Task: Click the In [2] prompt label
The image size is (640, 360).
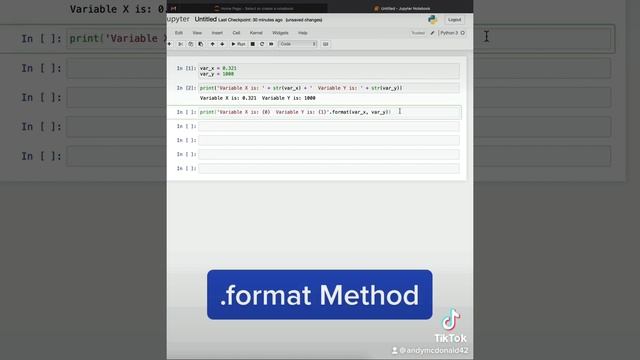Action: click(186, 88)
